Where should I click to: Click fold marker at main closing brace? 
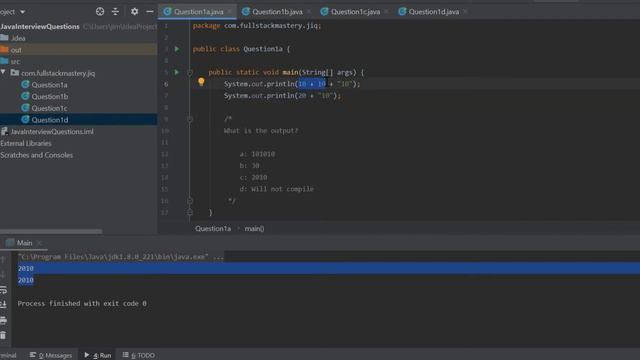(x=190, y=212)
